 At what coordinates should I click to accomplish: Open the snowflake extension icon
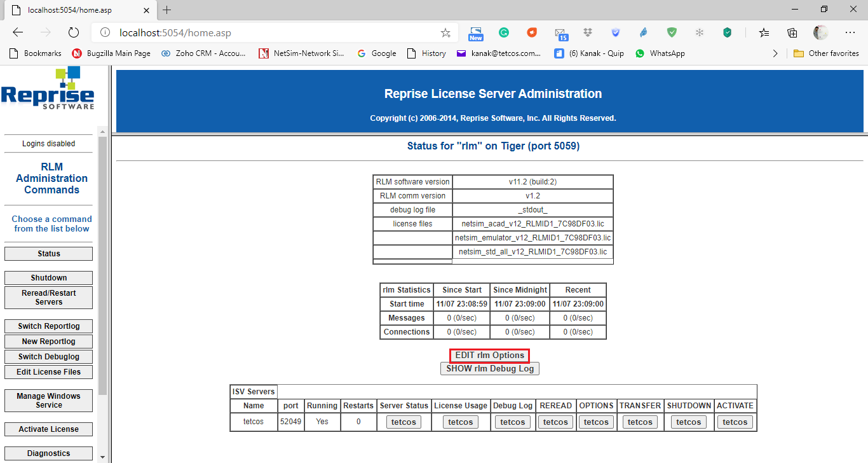point(700,32)
